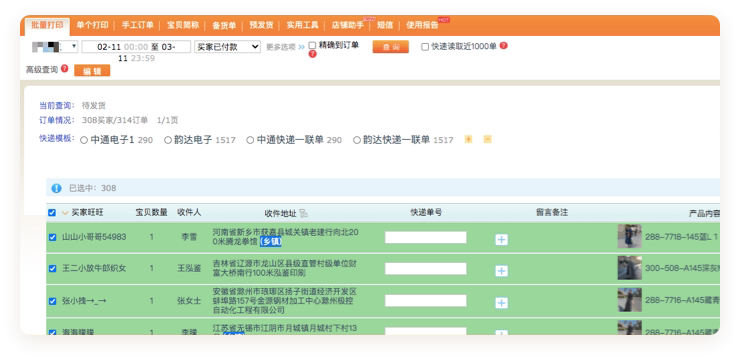Open the 实用工具 tab
740x360 pixels.
pos(302,25)
